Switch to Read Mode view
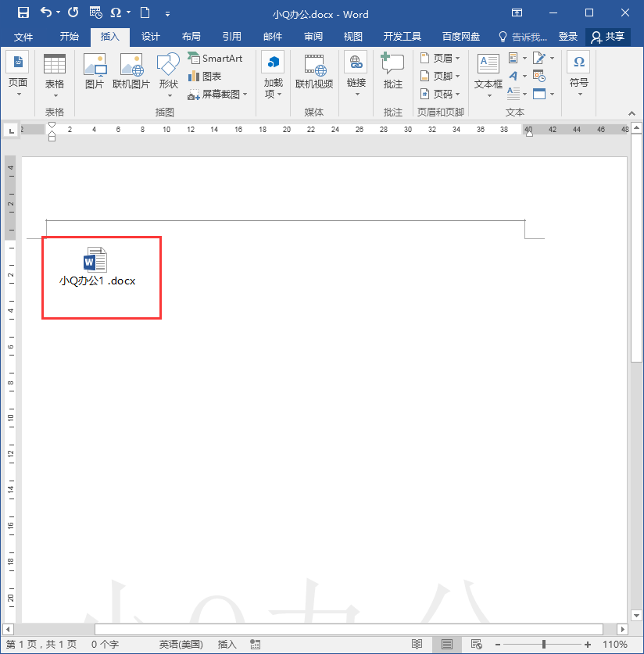The width and height of the screenshot is (644, 654). point(417,645)
